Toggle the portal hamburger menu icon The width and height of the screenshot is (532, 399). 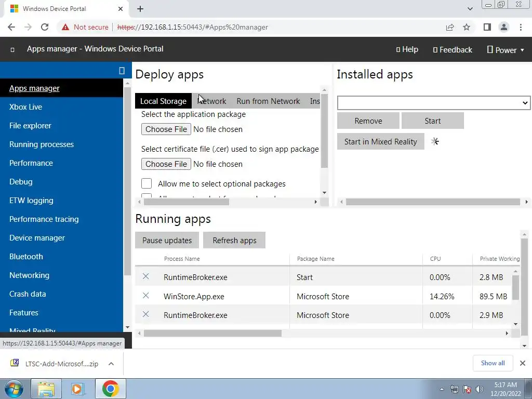tap(12, 50)
